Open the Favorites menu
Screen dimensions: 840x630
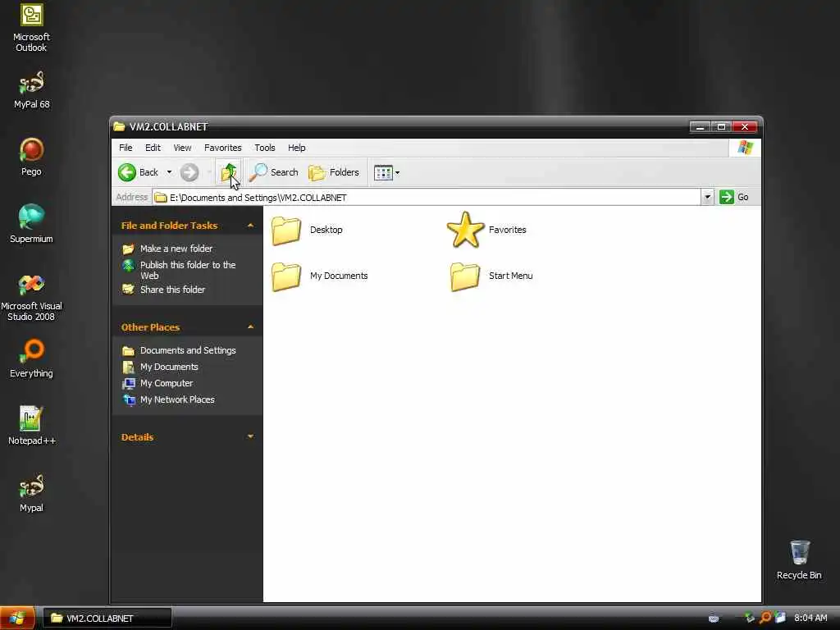[223, 148]
